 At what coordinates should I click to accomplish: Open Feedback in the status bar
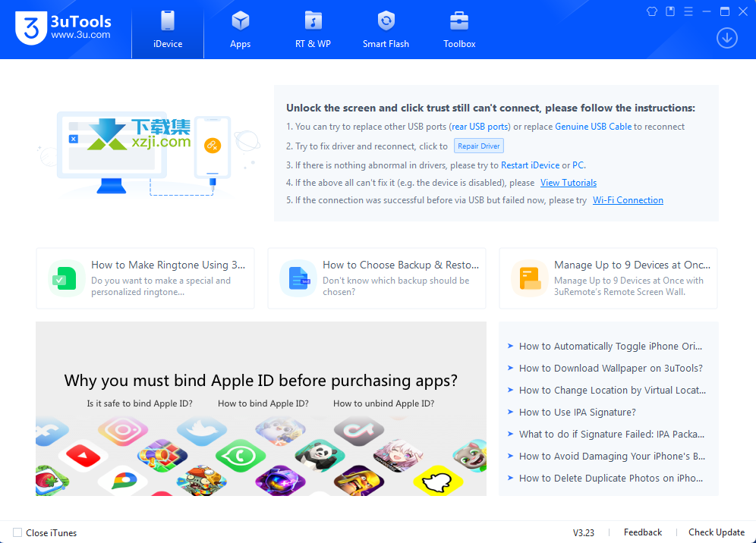coord(642,532)
